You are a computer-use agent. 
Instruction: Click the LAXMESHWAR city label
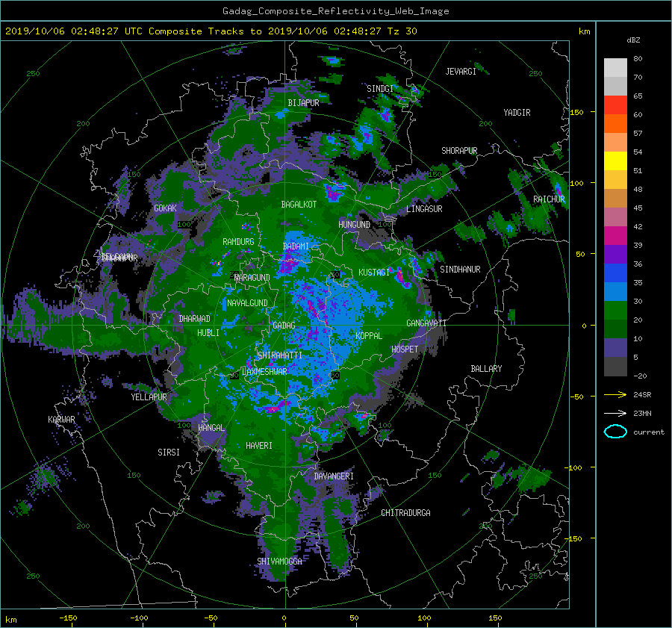click(264, 372)
